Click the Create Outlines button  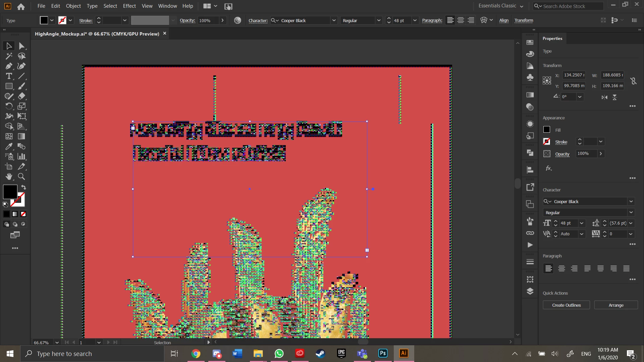(566, 305)
